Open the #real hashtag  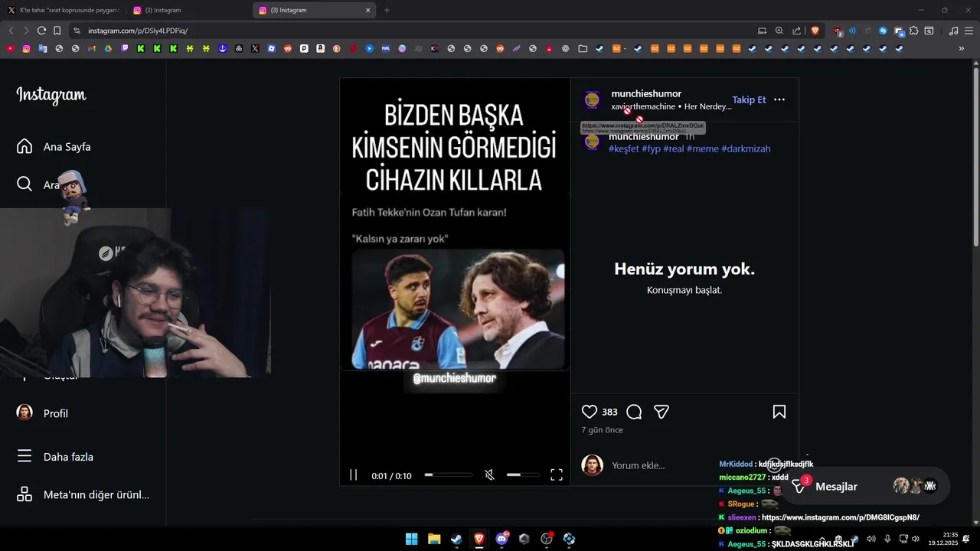click(674, 148)
